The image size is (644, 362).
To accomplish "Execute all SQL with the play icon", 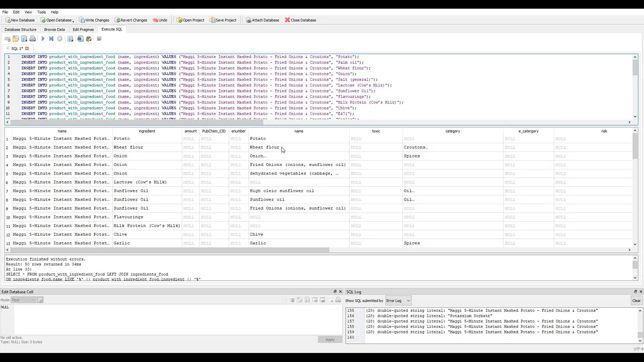I will coord(43,39).
